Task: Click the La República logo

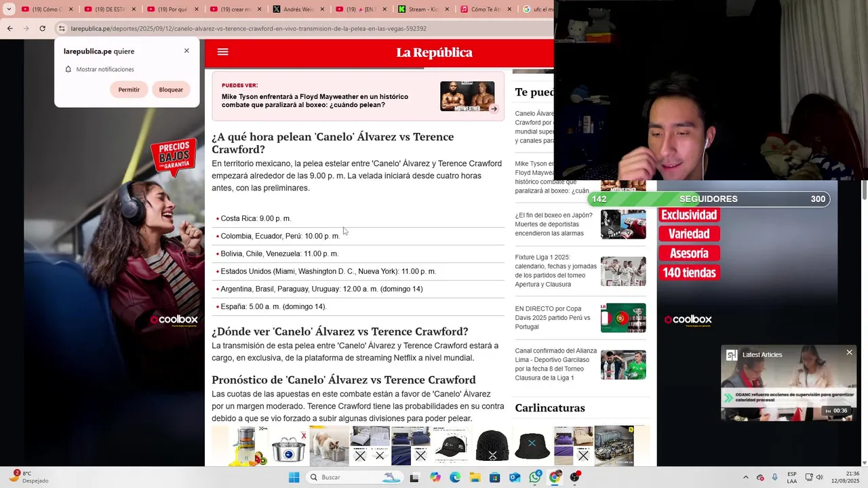Action: tap(434, 53)
